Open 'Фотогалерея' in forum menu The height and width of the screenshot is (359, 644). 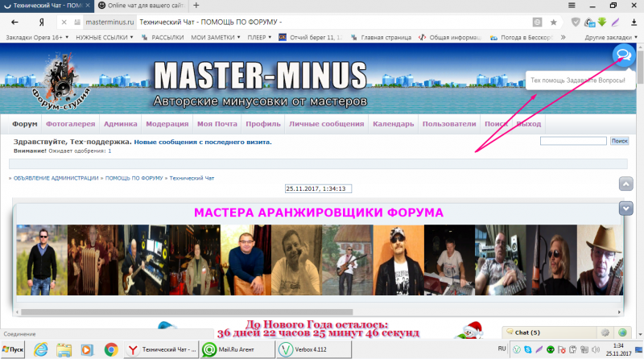tap(70, 124)
